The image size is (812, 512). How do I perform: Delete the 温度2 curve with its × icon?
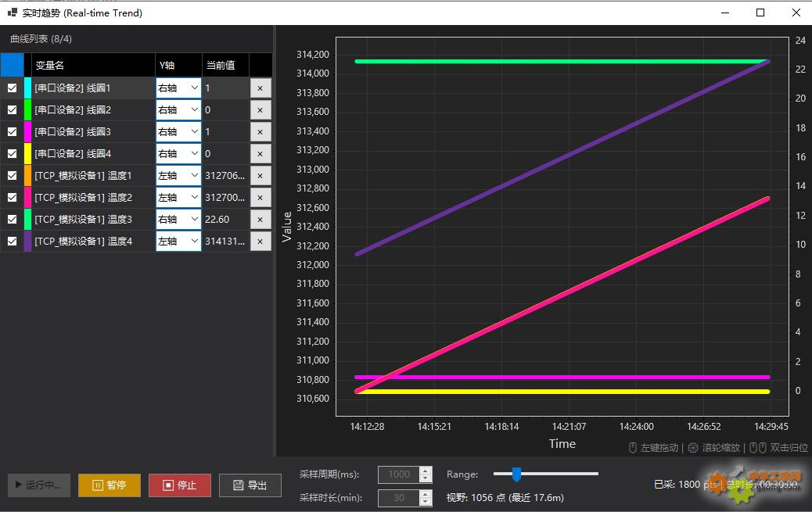coord(260,198)
